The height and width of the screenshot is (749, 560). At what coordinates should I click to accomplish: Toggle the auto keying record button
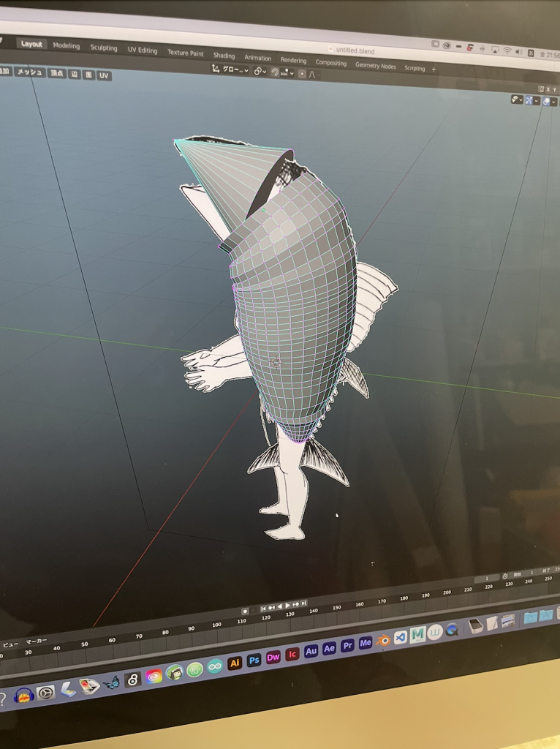coord(245,610)
